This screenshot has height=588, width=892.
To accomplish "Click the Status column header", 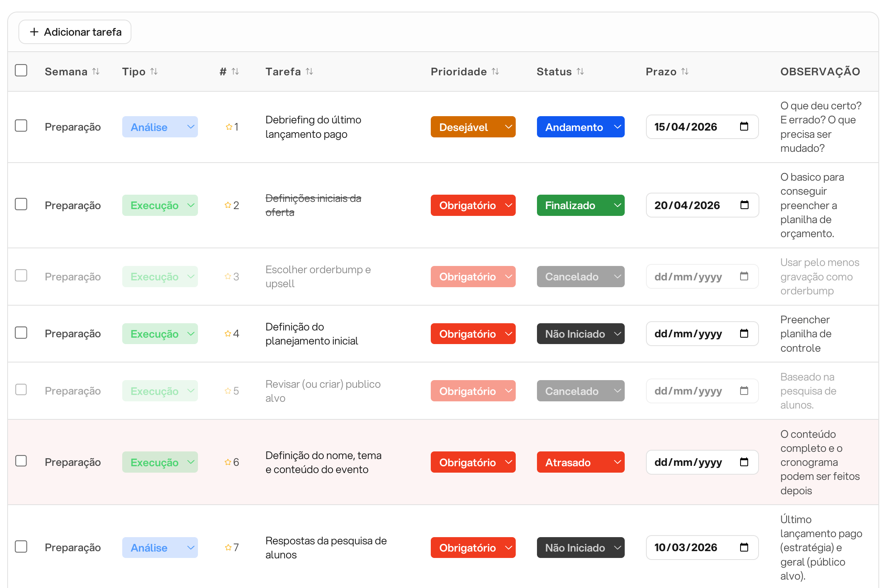I will (x=554, y=71).
